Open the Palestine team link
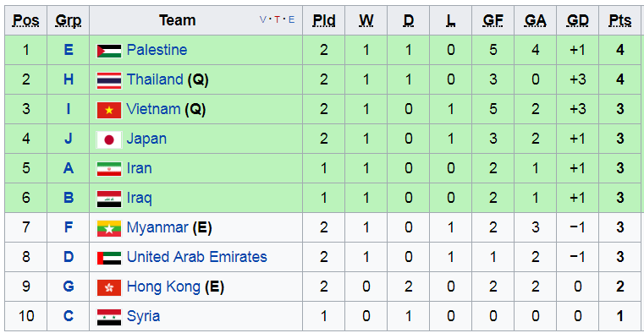The width and height of the screenshot is (644, 333). tap(157, 50)
